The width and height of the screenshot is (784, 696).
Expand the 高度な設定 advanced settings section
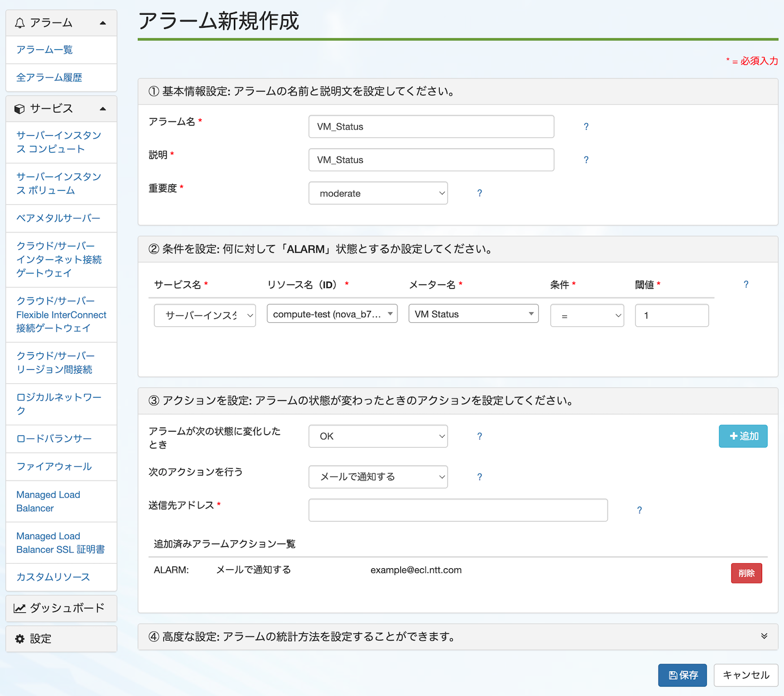(x=764, y=637)
